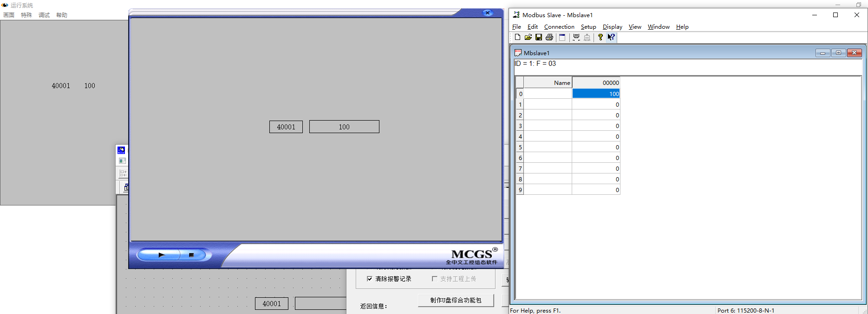Save using the floppy disk icon
The width and height of the screenshot is (868, 314).
coord(539,38)
